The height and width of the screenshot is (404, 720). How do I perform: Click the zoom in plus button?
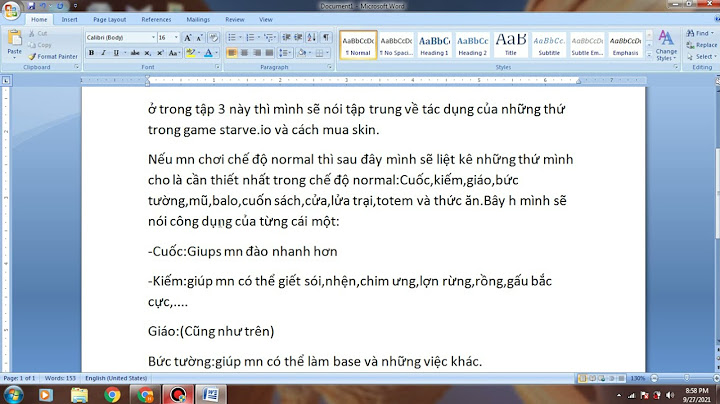pos(716,378)
